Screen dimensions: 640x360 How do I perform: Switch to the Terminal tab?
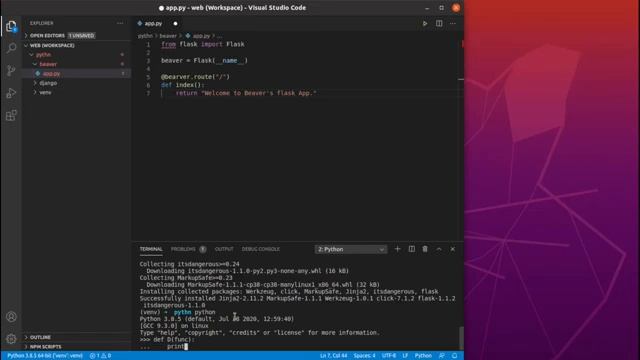[x=151, y=249]
